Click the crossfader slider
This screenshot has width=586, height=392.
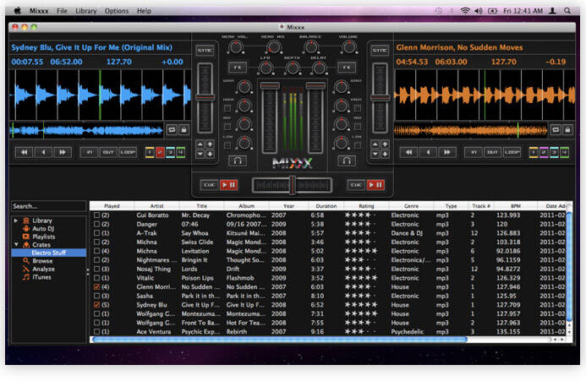point(293,185)
